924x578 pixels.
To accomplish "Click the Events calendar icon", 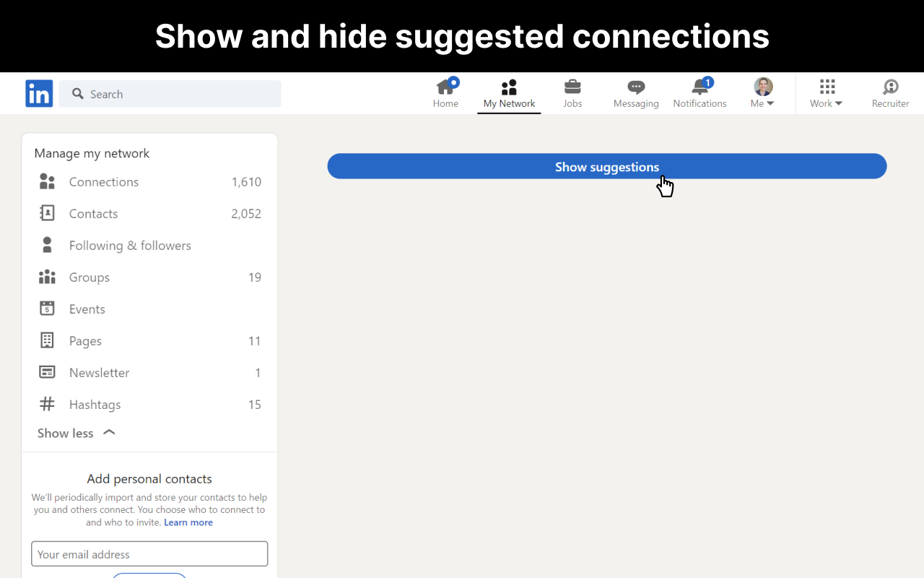I will point(47,309).
